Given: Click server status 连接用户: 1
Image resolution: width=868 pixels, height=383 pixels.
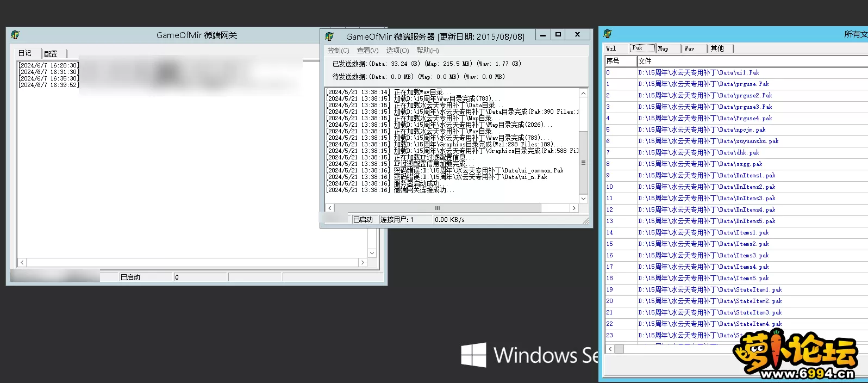Looking at the screenshot, I should click(405, 219).
